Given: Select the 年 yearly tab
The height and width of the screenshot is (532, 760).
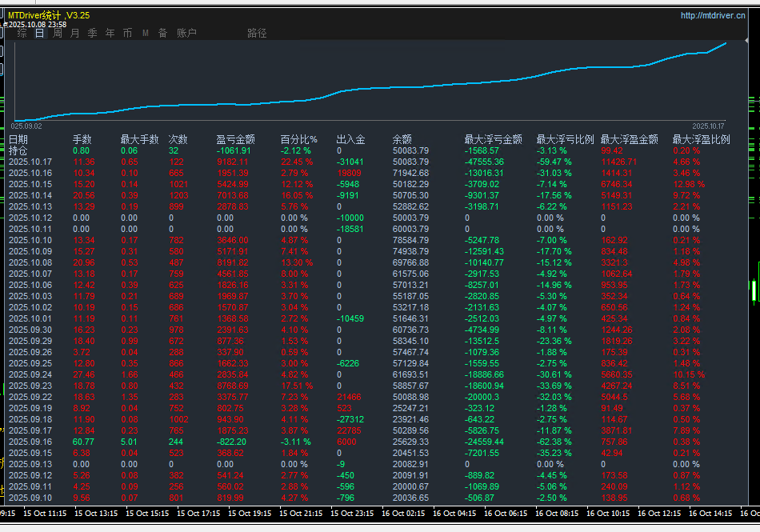Looking at the screenshot, I should point(110,34).
